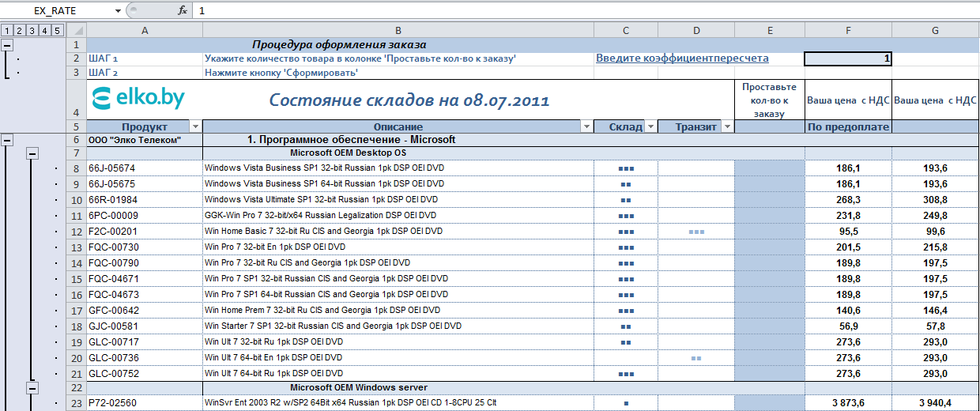Collapse the outline group beside row 6
The width and height of the screenshot is (980, 411).
pyautogui.click(x=7, y=140)
